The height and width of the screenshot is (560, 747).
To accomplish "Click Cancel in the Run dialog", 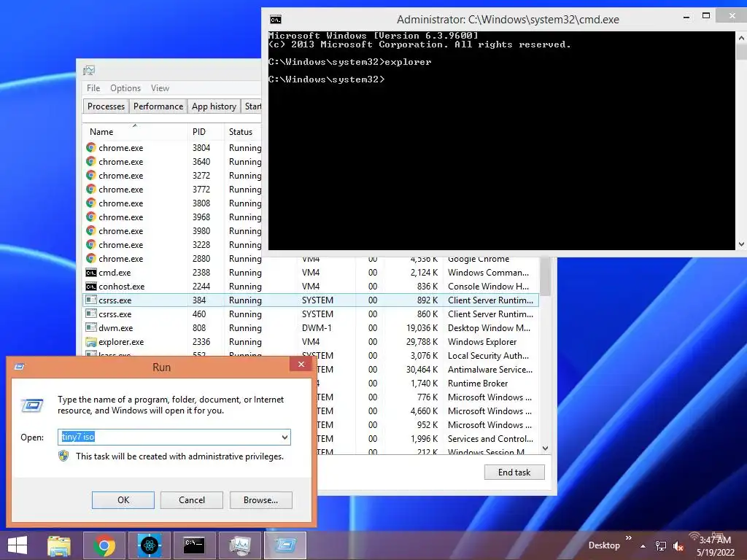I will [x=192, y=500].
